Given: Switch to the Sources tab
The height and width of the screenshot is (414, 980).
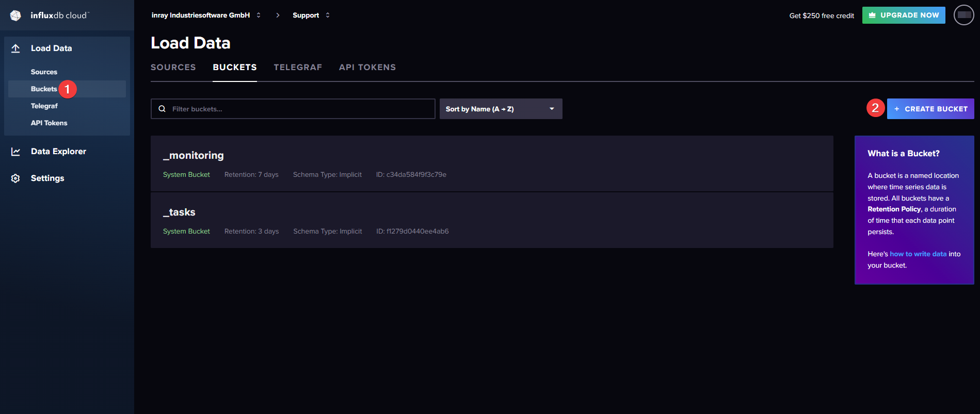Looking at the screenshot, I should (x=173, y=67).
